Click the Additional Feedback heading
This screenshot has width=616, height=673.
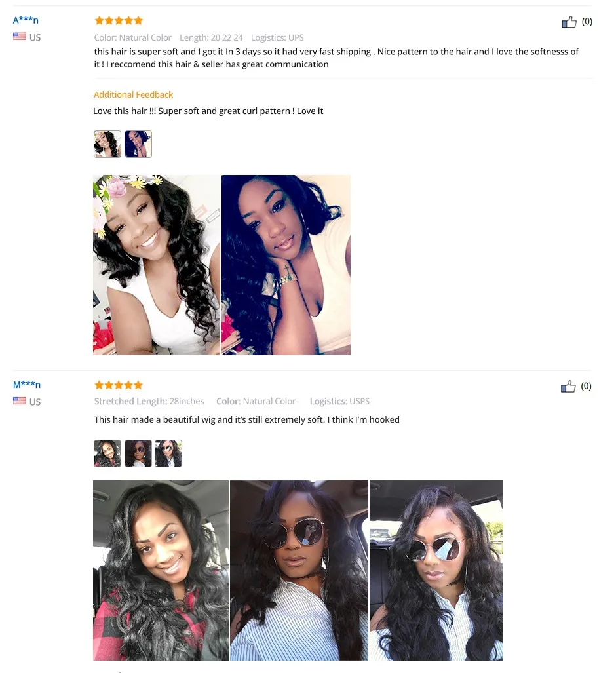point(134,94)
